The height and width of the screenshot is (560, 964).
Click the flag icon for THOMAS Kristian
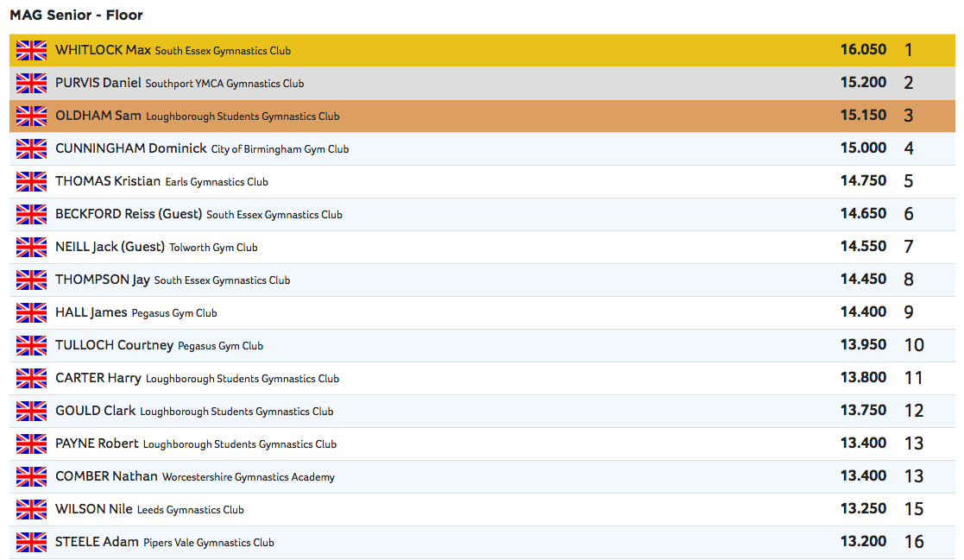pyautogui.click(x=31, y=181)
